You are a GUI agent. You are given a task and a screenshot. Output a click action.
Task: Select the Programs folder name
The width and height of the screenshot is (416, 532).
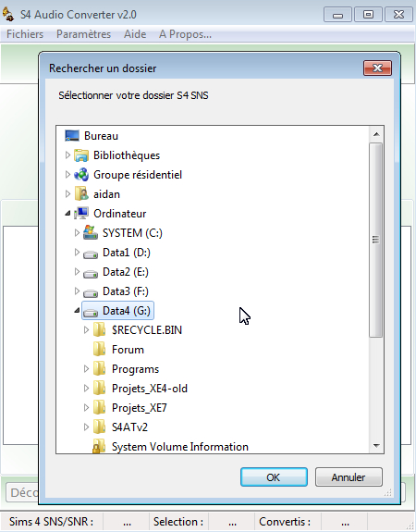click(135, 369)
